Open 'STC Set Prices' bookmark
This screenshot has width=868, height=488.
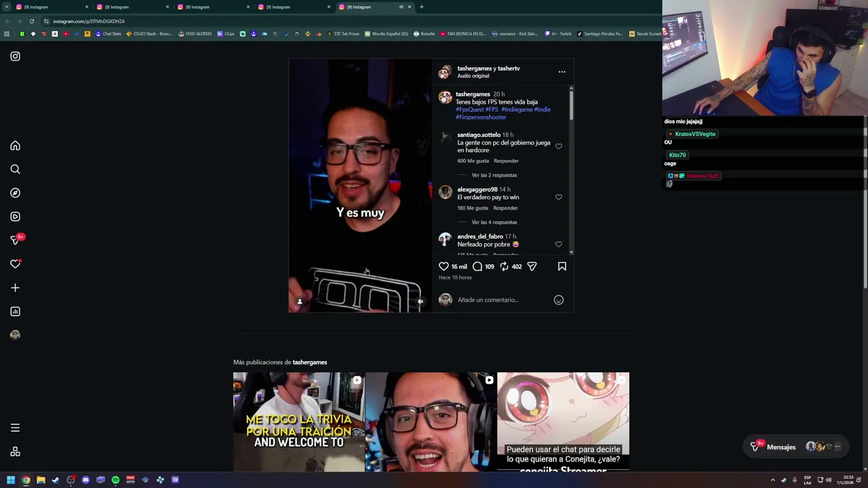pos(342,34)
